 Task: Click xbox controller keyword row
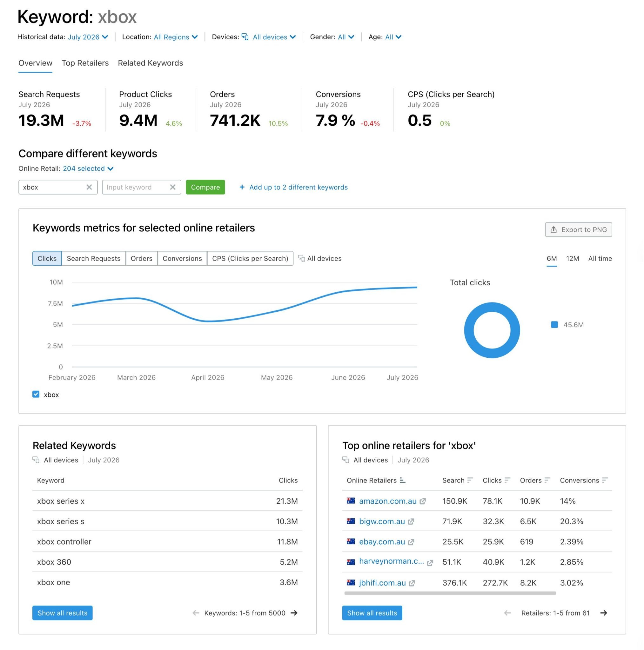coord(167,542)
